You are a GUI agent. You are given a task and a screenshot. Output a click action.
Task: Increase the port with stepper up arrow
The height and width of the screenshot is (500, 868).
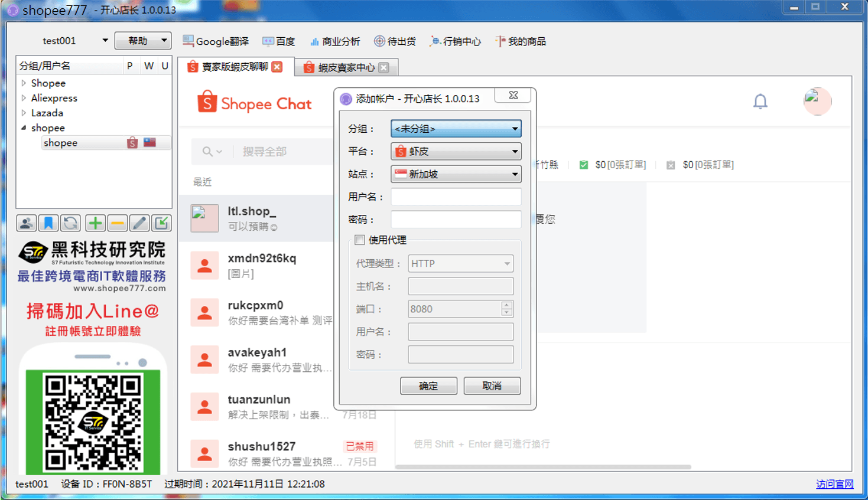[x=507, y=305]
